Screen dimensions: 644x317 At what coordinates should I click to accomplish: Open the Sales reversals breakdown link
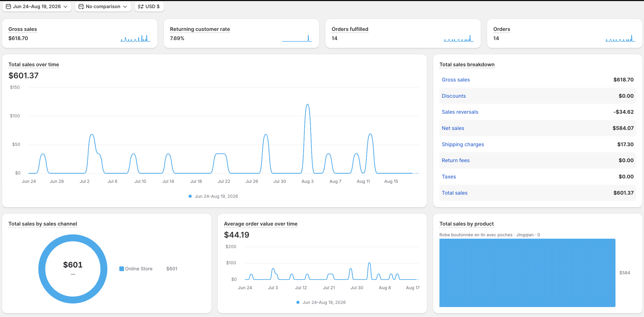click(460, 112)
